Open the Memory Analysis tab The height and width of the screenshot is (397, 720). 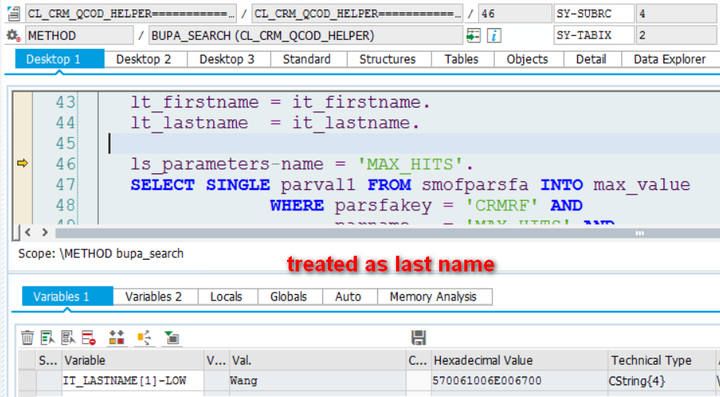(x=433, y=297)
